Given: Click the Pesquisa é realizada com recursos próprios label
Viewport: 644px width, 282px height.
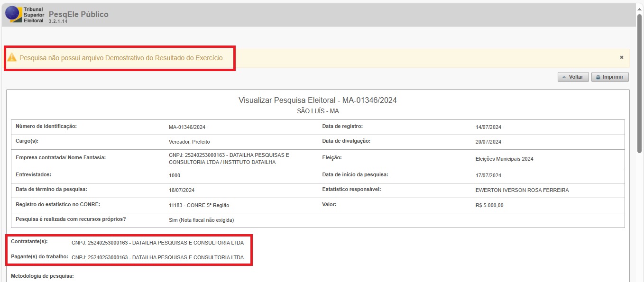Looking at the screenshot, I should 71,219.
